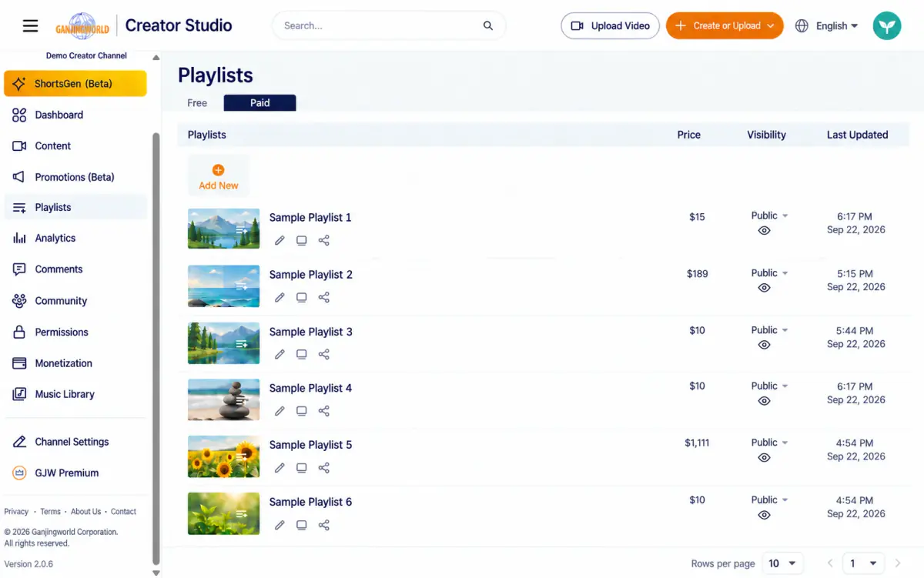Click the GanjingWorld logo
The height and width of the screenshot is (578, 924).
point(82,25)
